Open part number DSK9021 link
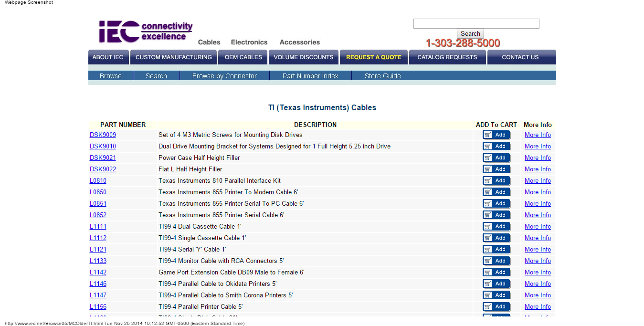Image resolution: width=644 pixels, height=326 pixels. pos(103,158)
